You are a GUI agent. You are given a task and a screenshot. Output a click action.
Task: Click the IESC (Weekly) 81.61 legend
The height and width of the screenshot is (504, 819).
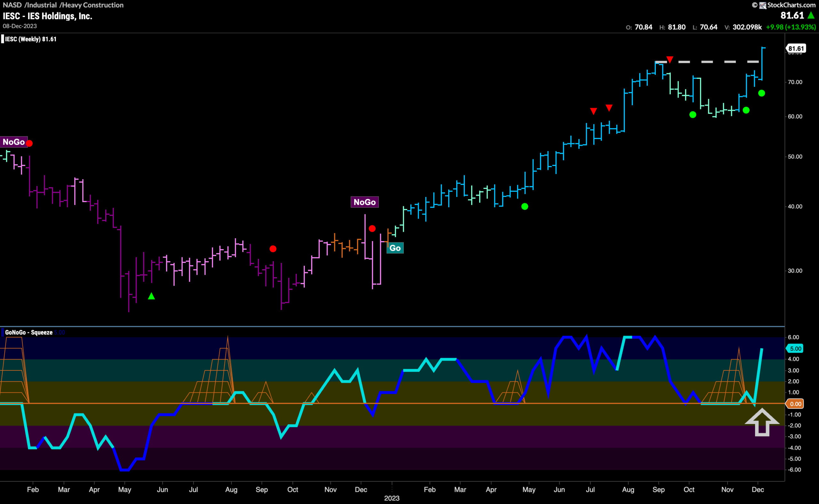click(x=30, y=39)
